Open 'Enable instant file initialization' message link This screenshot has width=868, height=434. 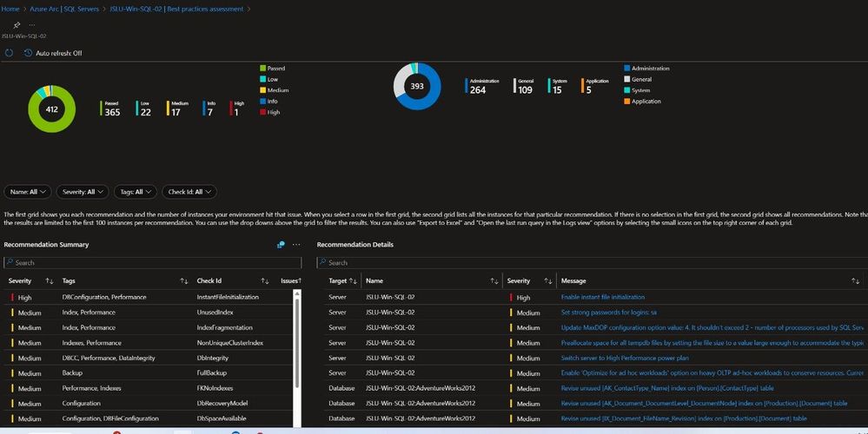(x=602, y=297)
